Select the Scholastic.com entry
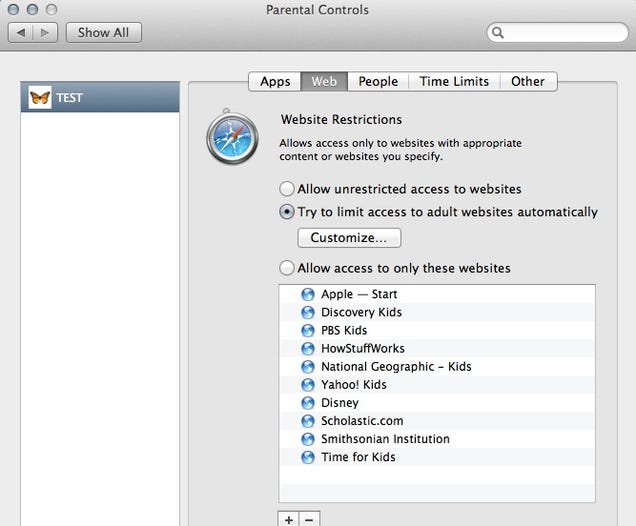The height and width of the screenshot is (526, 636). (x=437, y=421)
